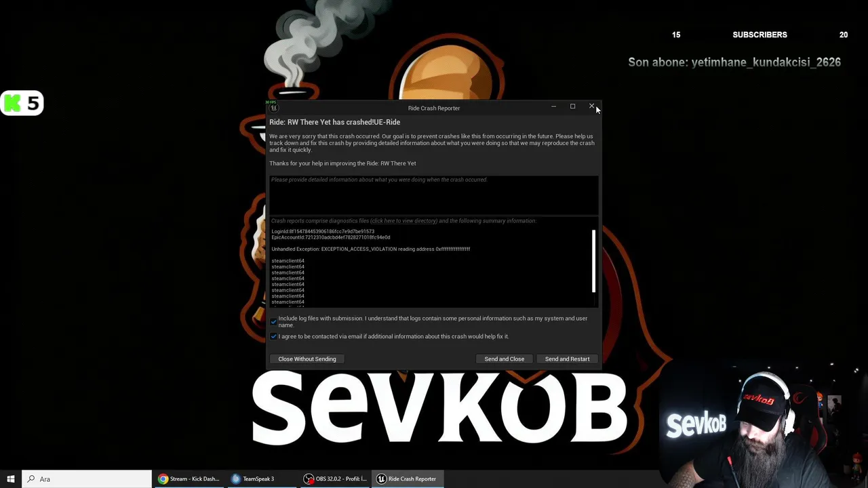Select the LoginId line in crash summary
868x488 pixels.
[323, 232]
